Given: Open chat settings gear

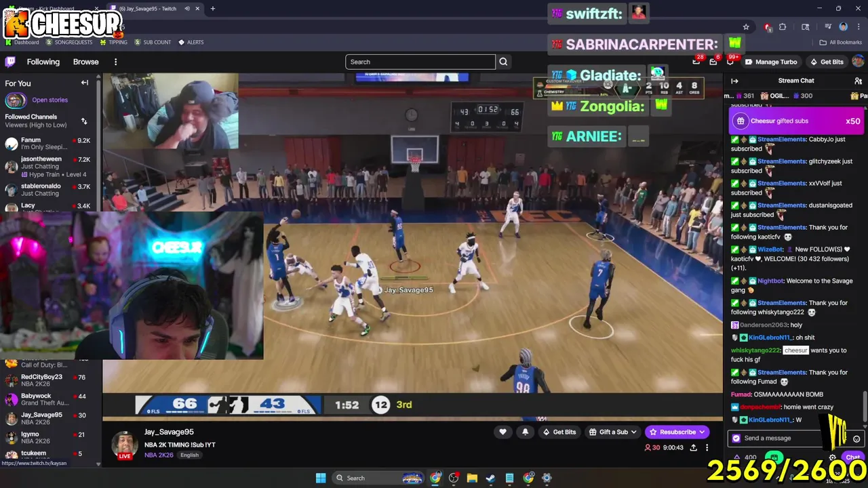Looking at the screenshot, I should (x=833, y=457).
